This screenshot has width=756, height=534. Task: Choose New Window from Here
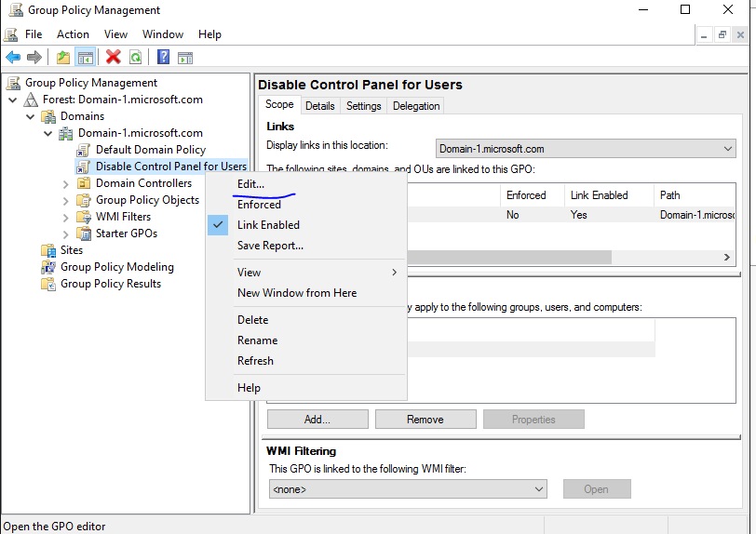(297, 292)
